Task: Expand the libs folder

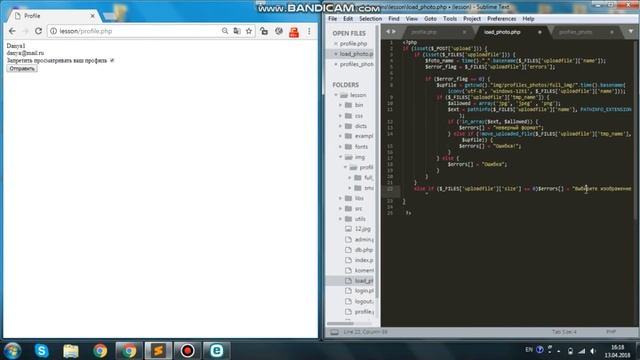Action: pos(340,198)
